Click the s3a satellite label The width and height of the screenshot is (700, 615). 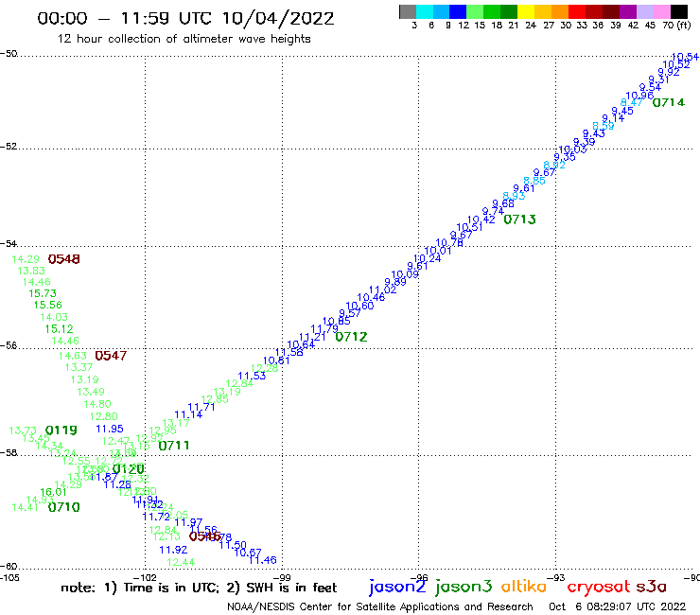pyautogui.click(x=652, y=587)
